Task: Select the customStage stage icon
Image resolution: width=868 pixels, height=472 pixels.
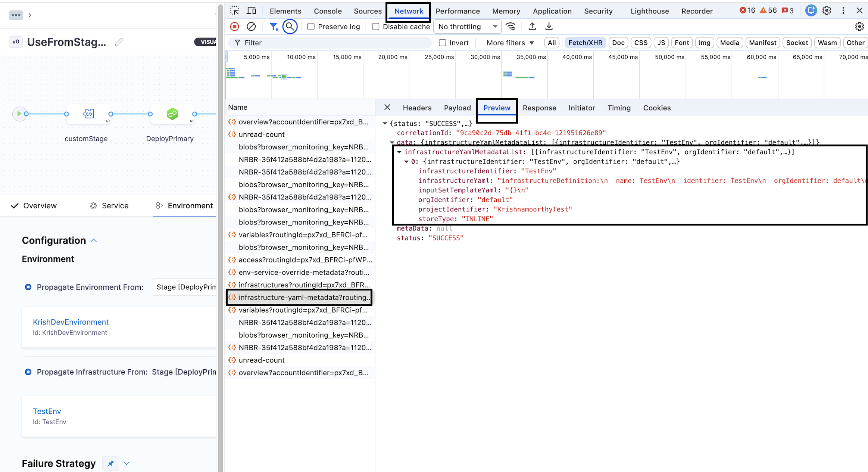Action: [89, 114]
